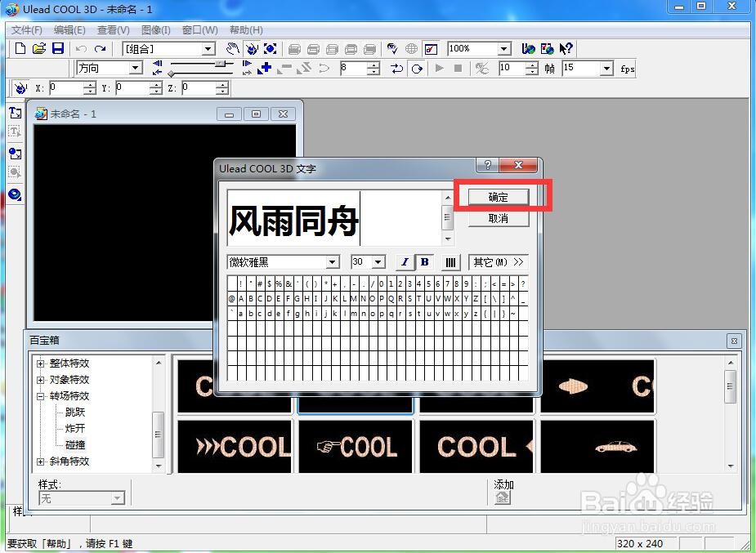Select the 炸开 tree item
This screenshot has width=756, height=553.
click(75, 428)
